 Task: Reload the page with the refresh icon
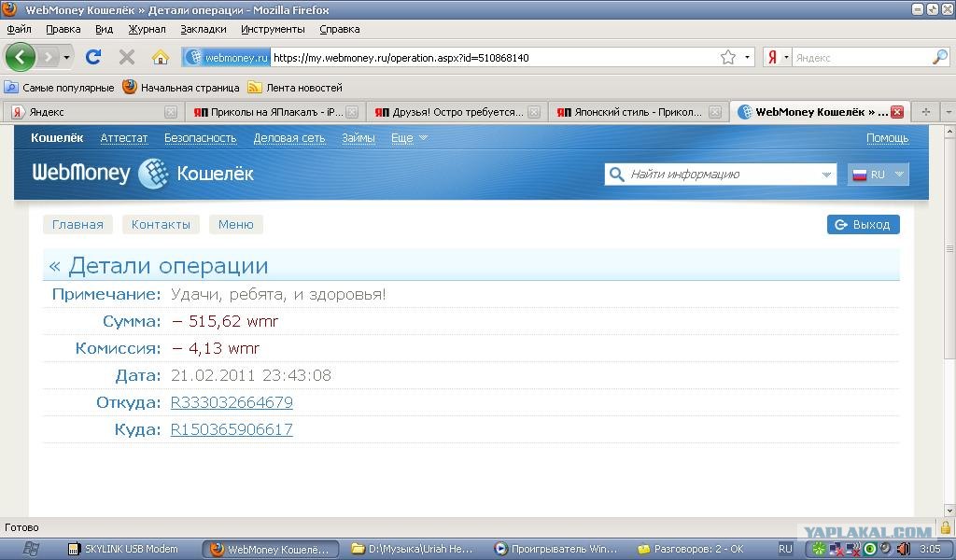[93, 57]
